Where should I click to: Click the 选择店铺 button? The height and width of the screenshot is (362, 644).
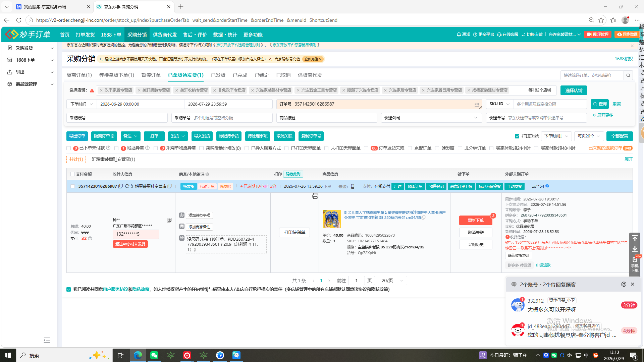click(x=574, y=90)
